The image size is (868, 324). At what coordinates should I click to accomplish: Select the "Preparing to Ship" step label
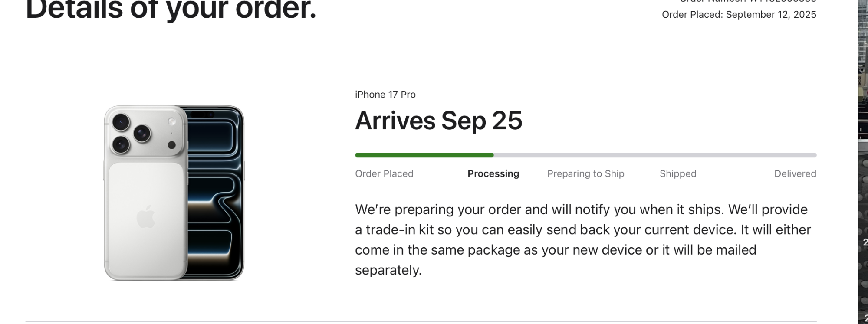585,174
